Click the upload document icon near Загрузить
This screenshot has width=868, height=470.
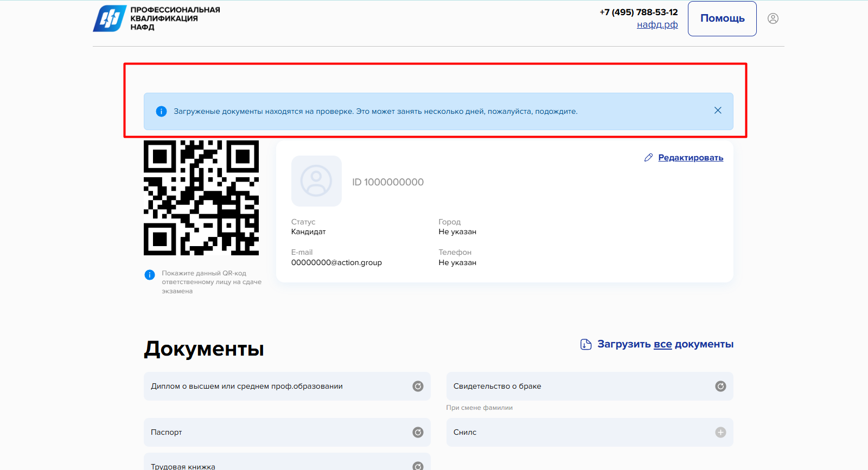(x=586, y=344)
